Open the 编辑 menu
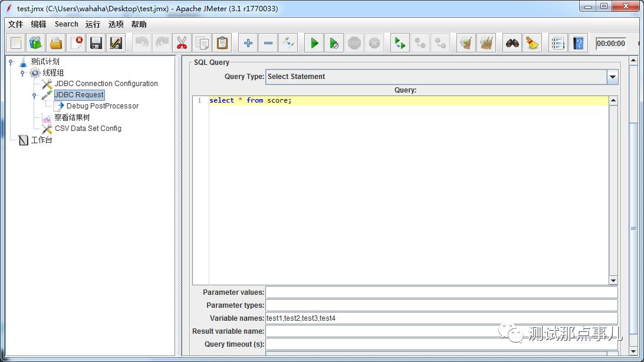Screen dimensions: 644x362 pos(38,24)
